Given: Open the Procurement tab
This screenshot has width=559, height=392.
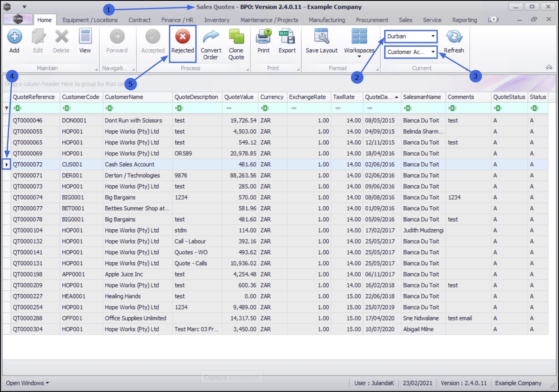Looking at the screenshot, I should coord(372,20).
